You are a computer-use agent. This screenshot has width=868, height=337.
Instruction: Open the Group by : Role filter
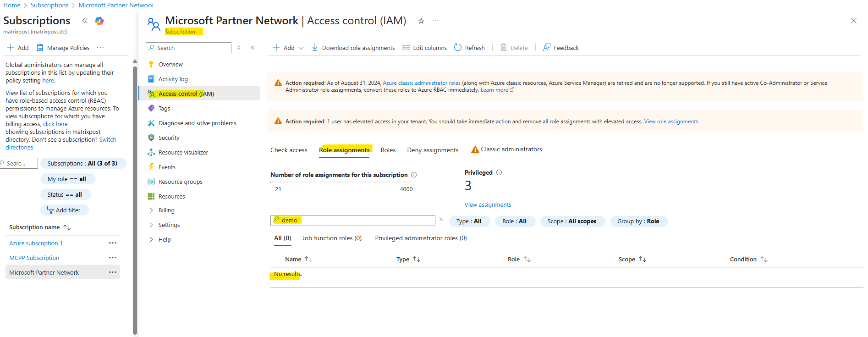(638, 221)
